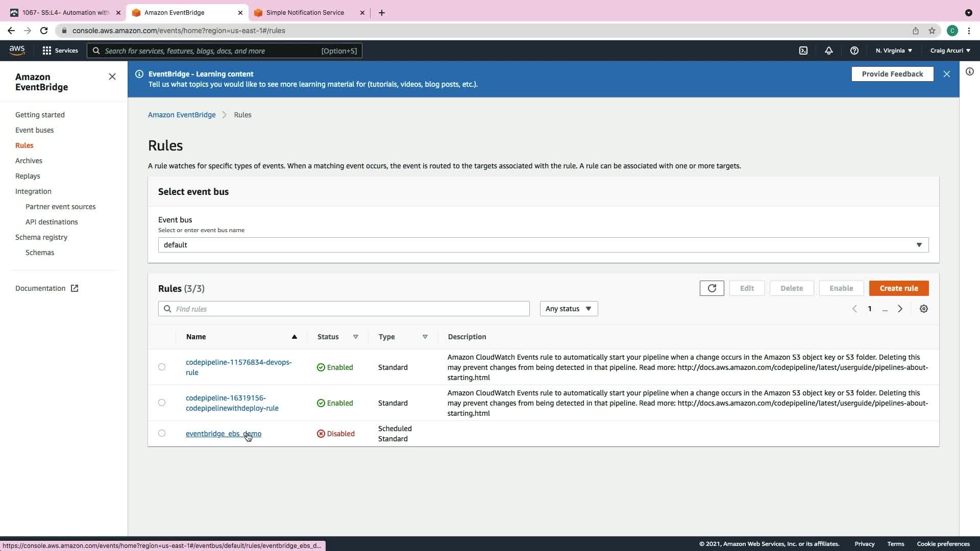Open the AWS CloudShell icon
Image resolution: width=980 pixels, height=551 pixels.
coord(803,51)
